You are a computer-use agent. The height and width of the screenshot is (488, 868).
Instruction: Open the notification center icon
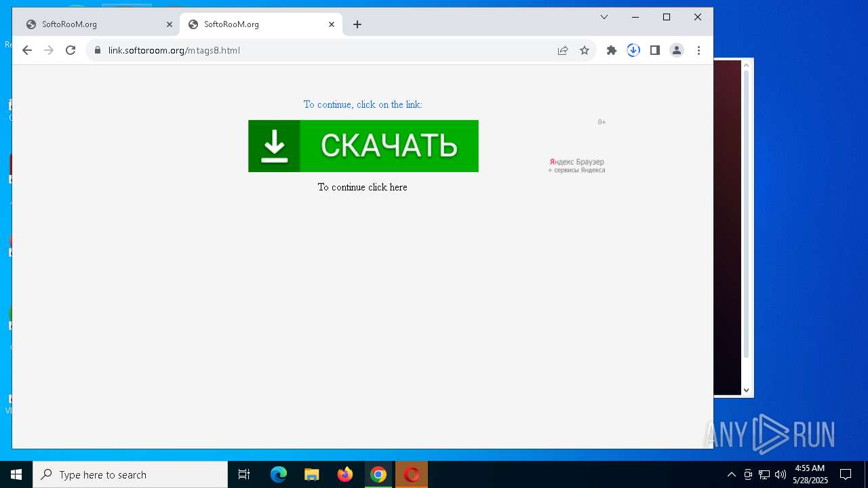pyautogui.click(x=846, y=474)
